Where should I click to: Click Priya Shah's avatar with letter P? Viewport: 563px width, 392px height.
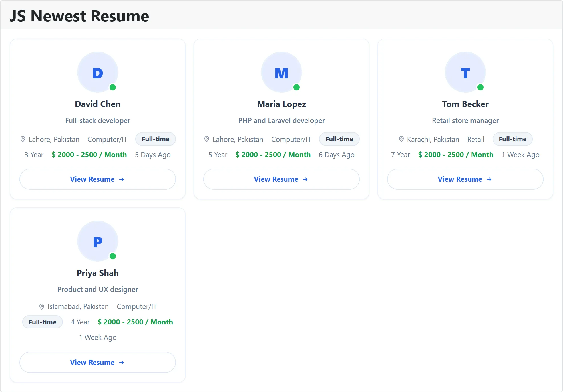click(98, 241)
